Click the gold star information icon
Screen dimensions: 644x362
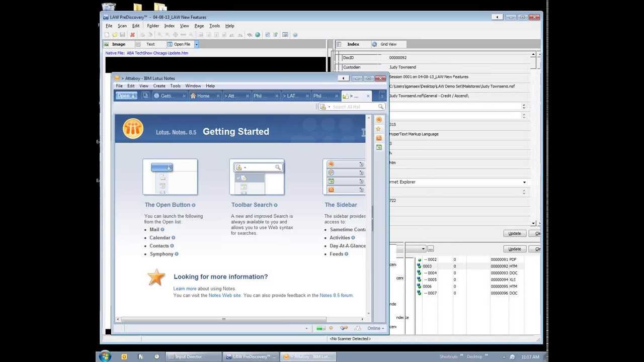156,278
